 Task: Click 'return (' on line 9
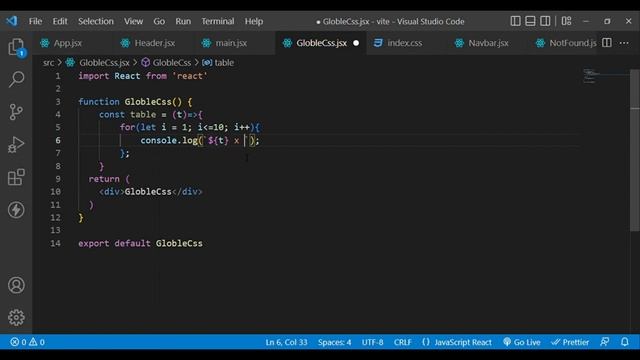click(109, 179)
